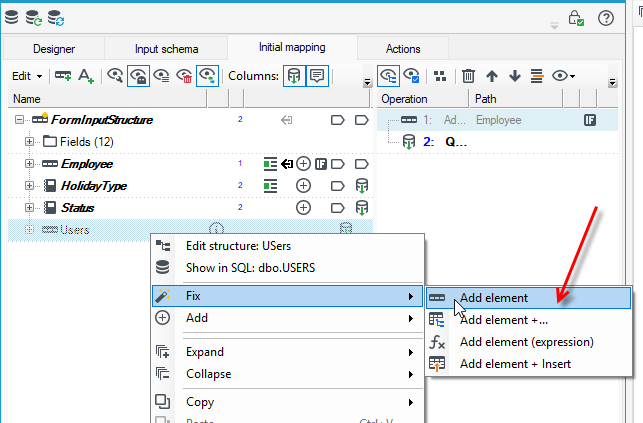Click the eye with red trash icon
The width and height of the screenshot is (643, 423).
(x=185, y=76)
